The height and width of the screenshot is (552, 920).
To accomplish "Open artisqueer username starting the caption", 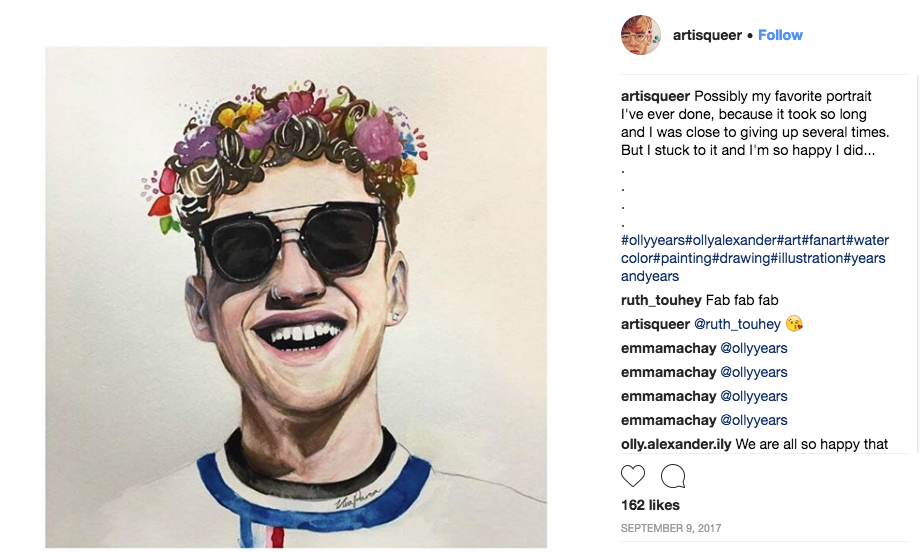I will 655,96.
